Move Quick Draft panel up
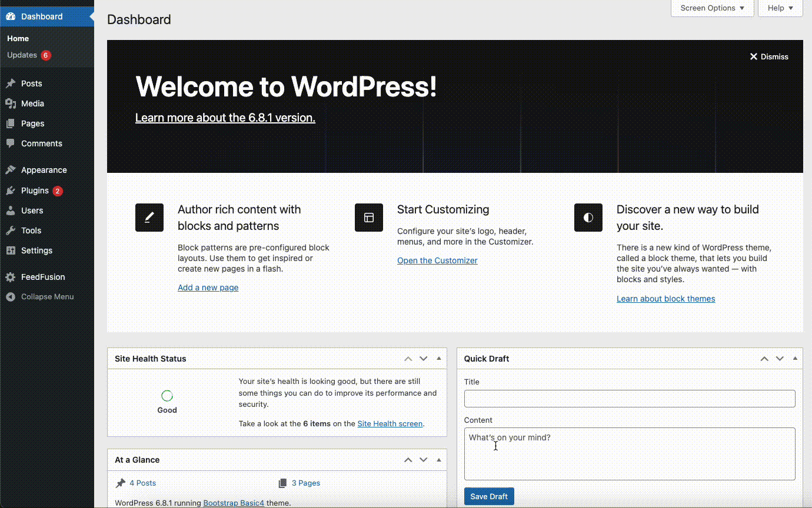 (764, 359)
